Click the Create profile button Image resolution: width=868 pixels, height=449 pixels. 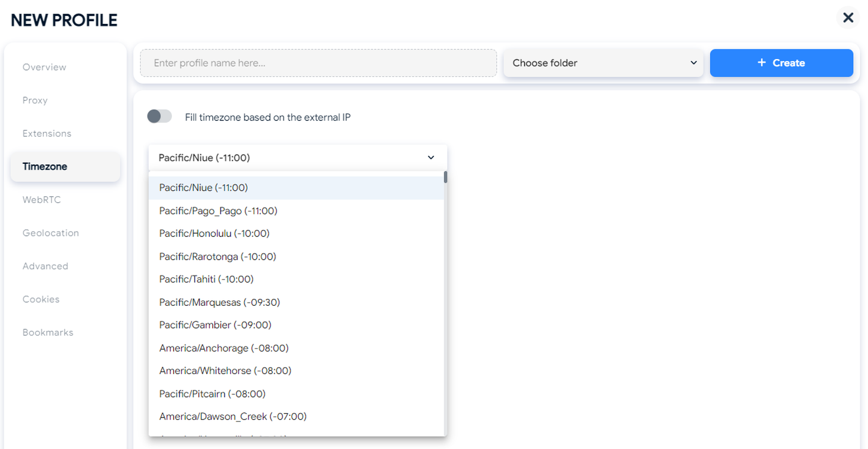tap(781, 63)
